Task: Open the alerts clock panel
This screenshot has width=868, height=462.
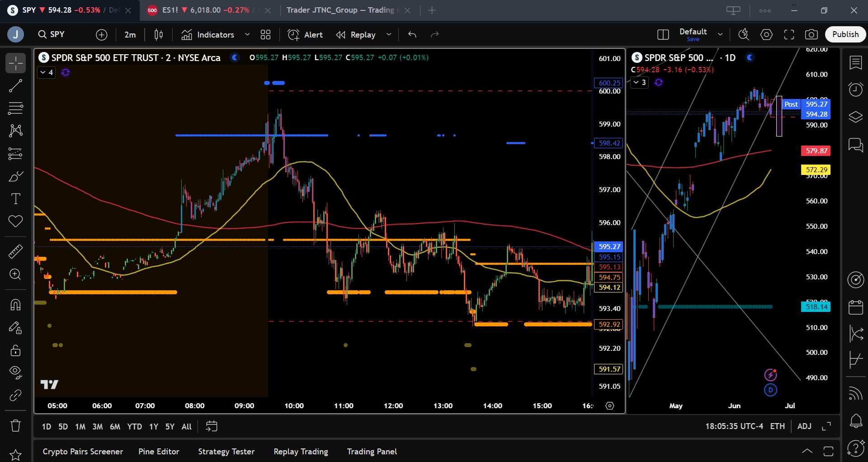Action: 855,90
